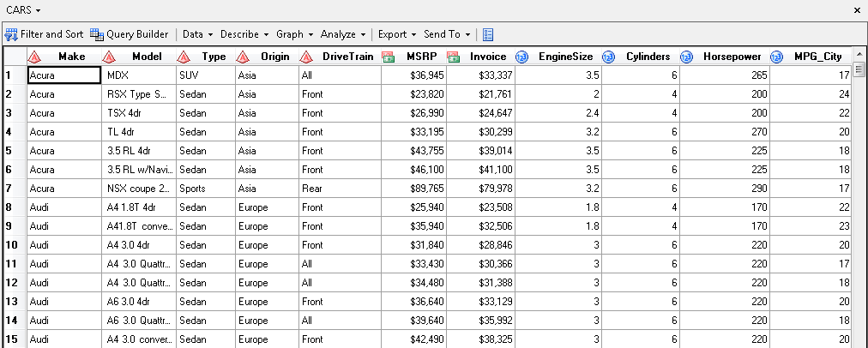Screen dimensions: 868x348
Task: Click the A6 3.0 4dr model cell
Action: (x=138, y=301)
